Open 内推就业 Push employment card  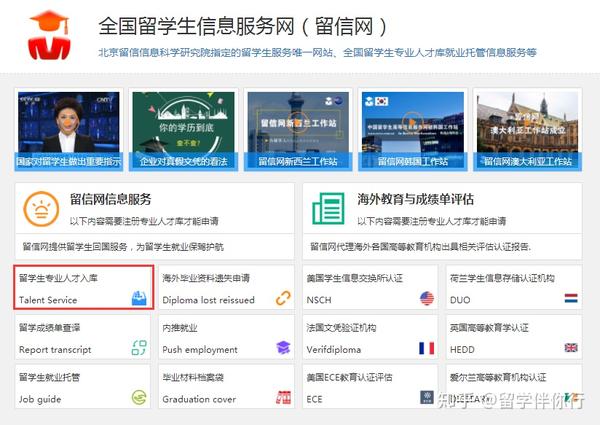tap(227, 337)
